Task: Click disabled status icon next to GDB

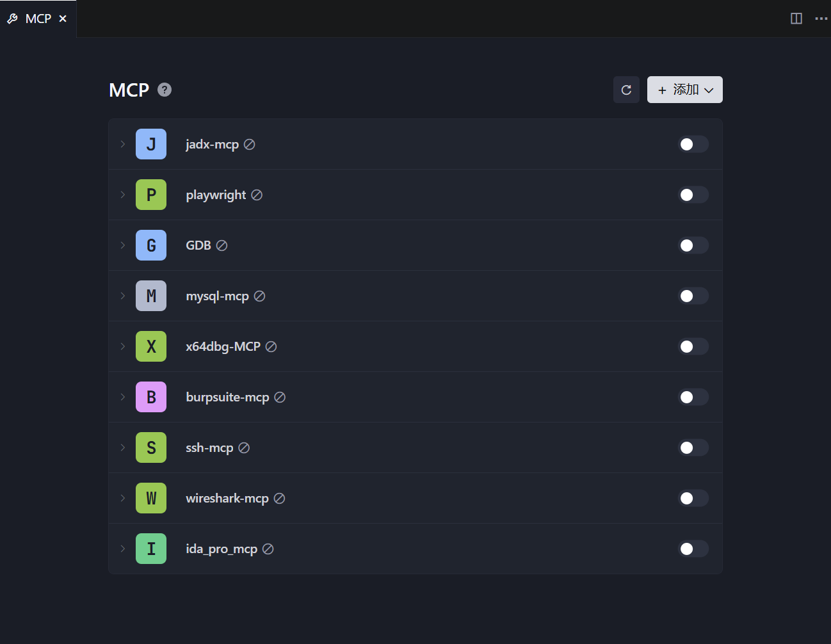Action: (x=222, y=246)
